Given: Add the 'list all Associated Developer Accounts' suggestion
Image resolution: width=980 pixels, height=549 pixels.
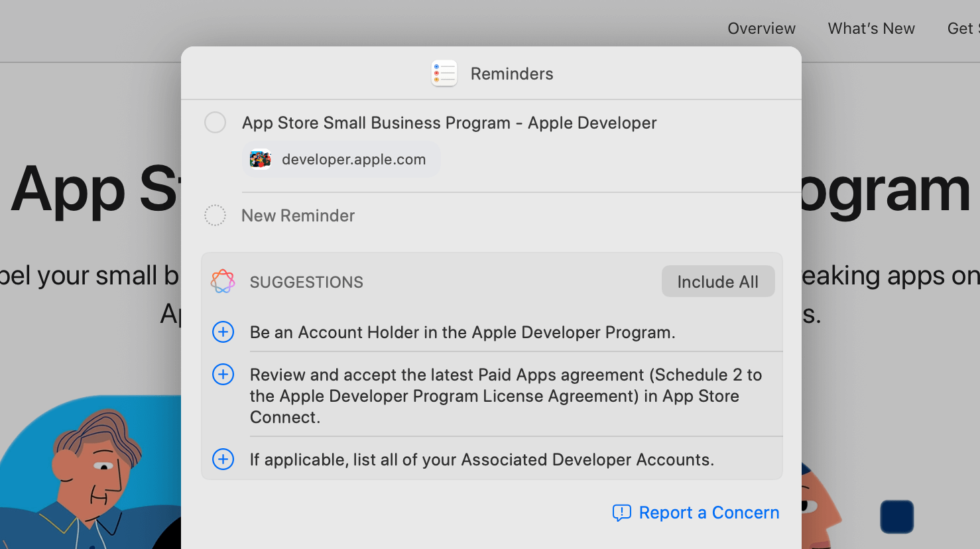Looking at the screenshot, I should [223, 459].
